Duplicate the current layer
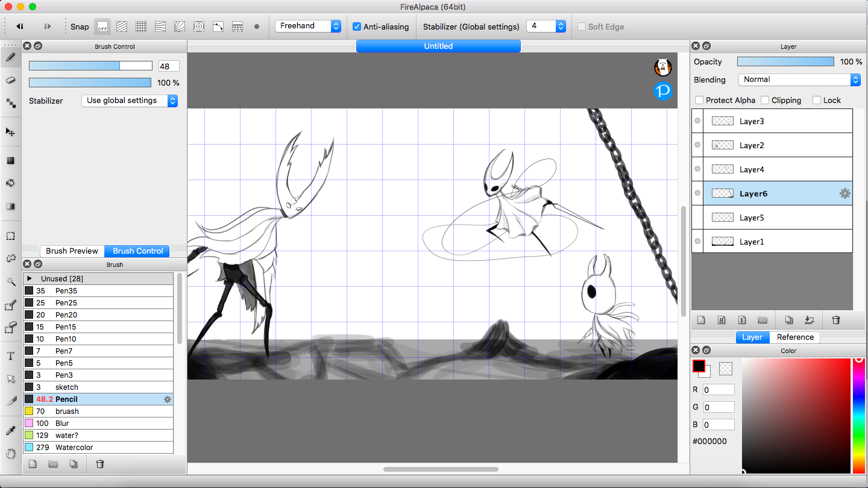 789,320
